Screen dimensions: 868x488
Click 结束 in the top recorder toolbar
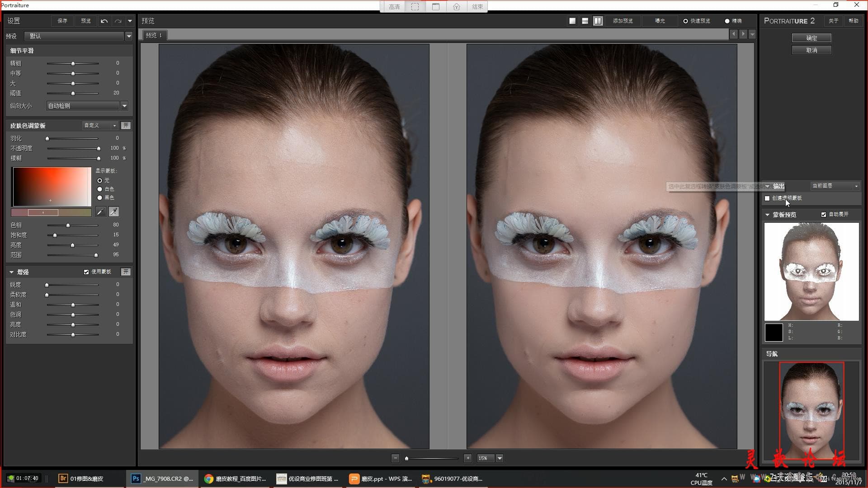click(477, 7)
